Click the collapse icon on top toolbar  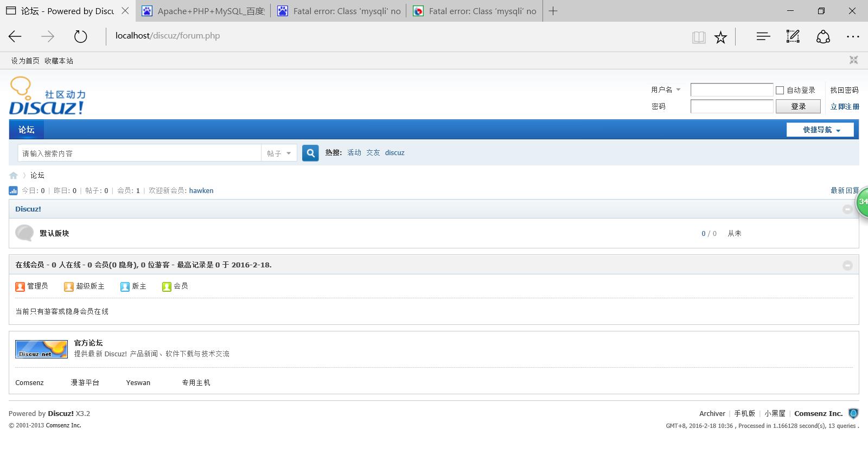tap(853, 60)
